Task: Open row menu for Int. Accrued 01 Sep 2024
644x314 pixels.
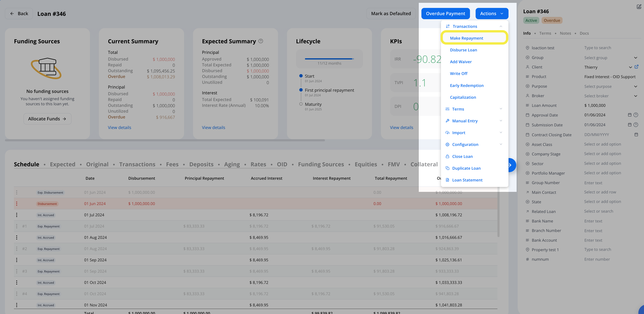Action: (x=17, y=260)
